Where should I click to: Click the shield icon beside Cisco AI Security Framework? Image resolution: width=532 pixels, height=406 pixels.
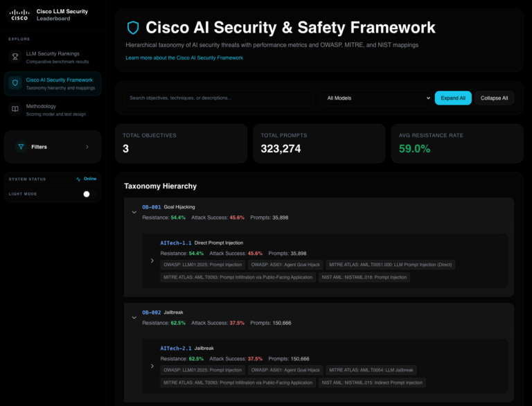coord(15,84)
